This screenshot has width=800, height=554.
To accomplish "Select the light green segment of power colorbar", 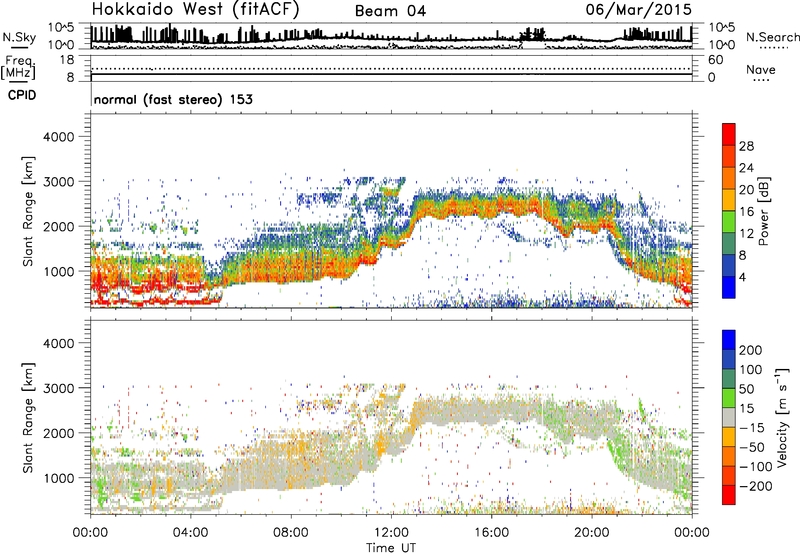I will [729, 222].
